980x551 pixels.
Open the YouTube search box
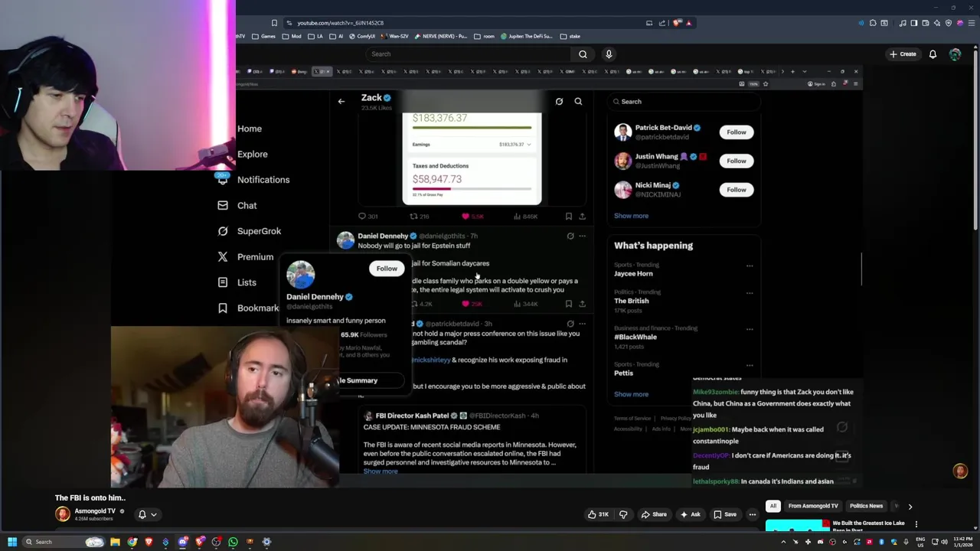tap(467, 54)
